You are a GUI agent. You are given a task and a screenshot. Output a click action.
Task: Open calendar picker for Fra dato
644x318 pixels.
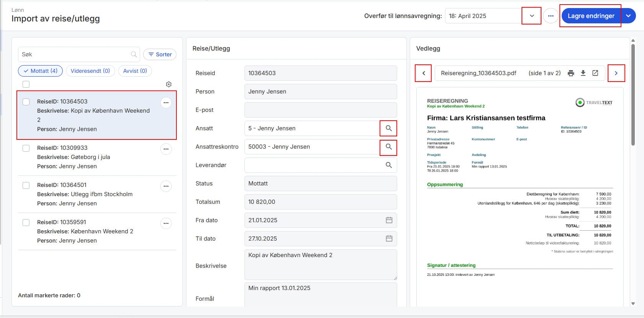(389, 220)
